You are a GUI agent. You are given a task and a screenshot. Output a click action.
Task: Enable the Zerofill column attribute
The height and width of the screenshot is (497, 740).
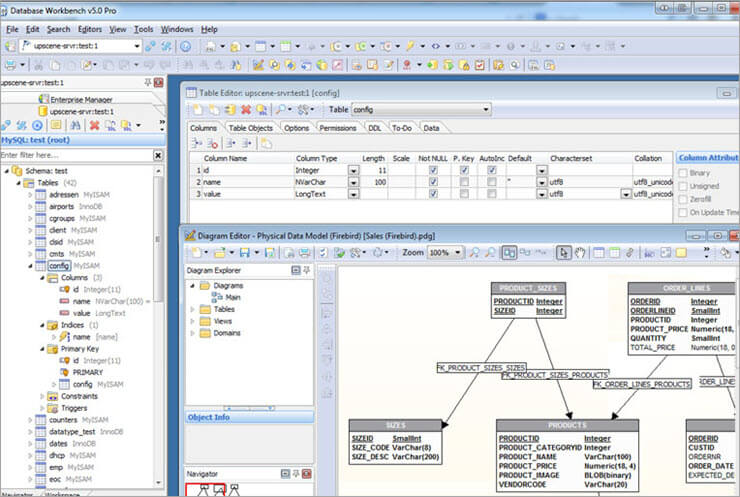(x=683, y=200)
